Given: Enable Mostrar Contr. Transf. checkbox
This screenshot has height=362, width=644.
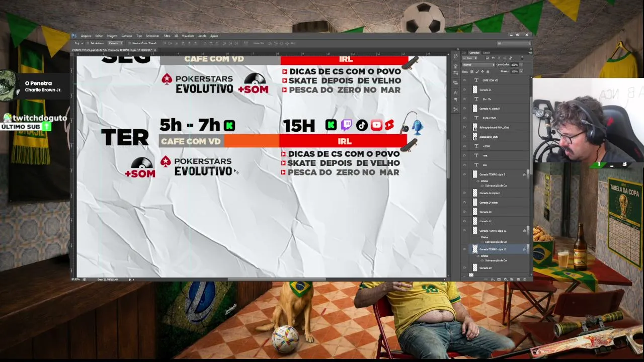Looking at the screenshot, I should [129, 43].
